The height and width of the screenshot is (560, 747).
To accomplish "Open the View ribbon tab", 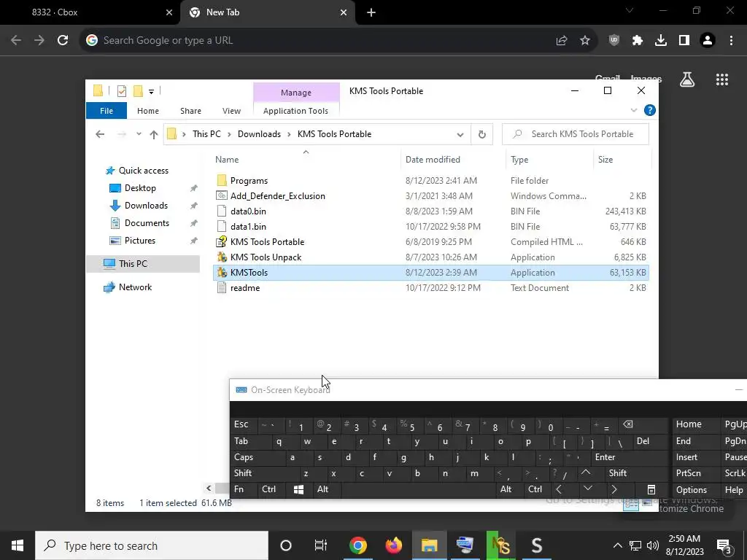I will point(231,111).
